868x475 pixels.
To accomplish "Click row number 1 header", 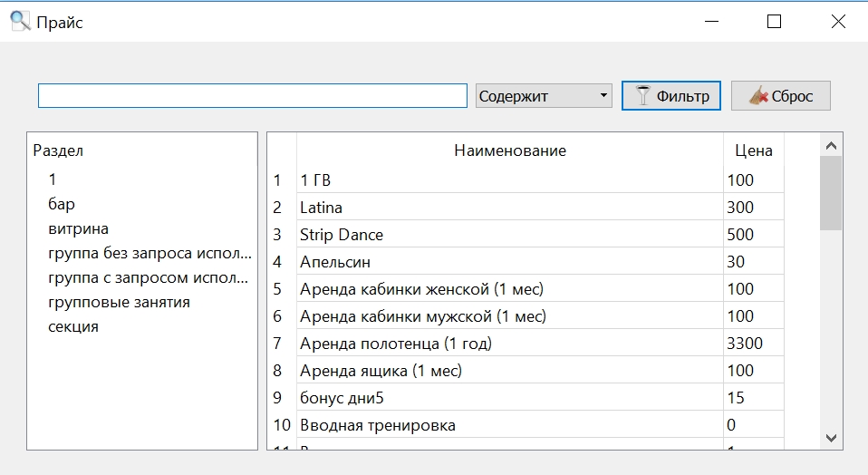I will point(282,179).
